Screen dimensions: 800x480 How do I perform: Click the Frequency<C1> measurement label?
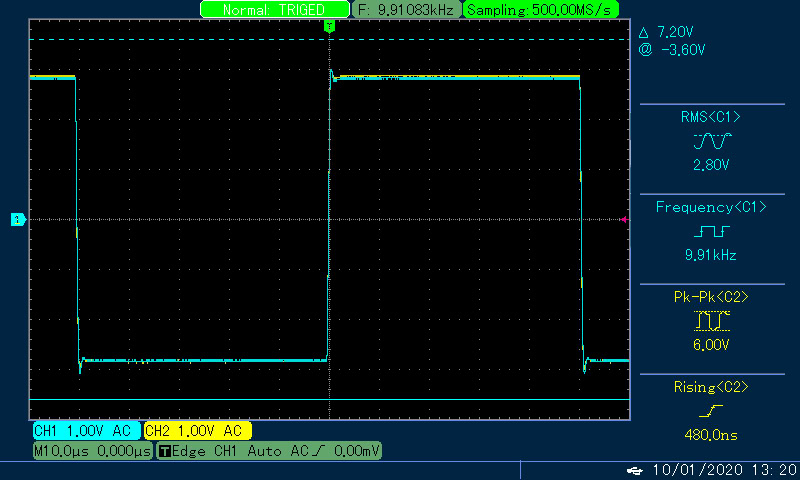pos(711,207)
